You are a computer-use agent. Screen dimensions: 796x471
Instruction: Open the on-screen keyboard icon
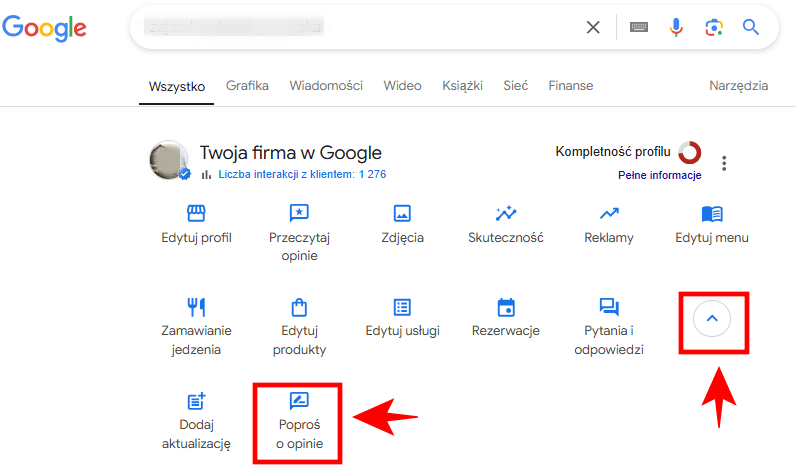(639, 27)
